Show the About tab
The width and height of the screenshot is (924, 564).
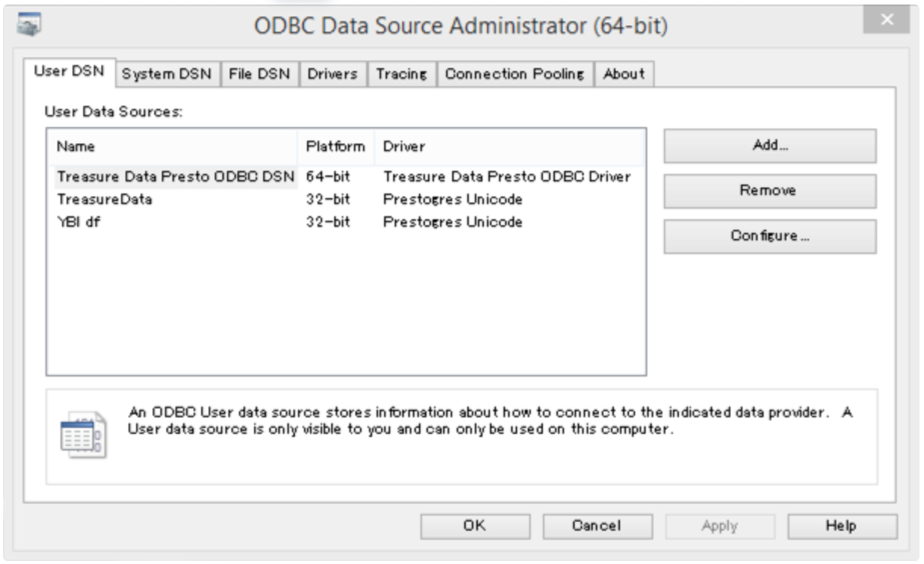[624, 74]
